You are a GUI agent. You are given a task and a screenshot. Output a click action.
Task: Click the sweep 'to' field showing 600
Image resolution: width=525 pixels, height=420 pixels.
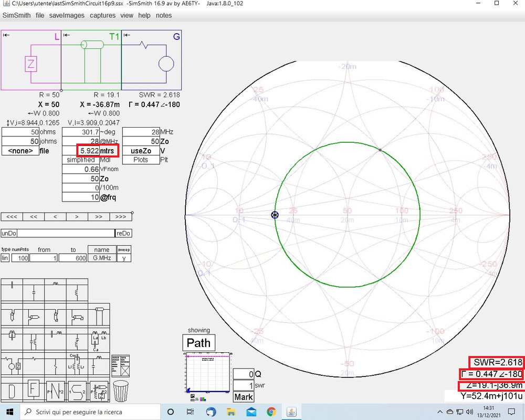click(x=72, y=258)
